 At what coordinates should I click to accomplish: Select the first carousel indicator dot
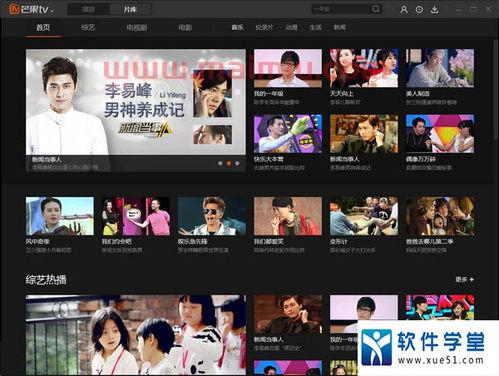point(220,163)
